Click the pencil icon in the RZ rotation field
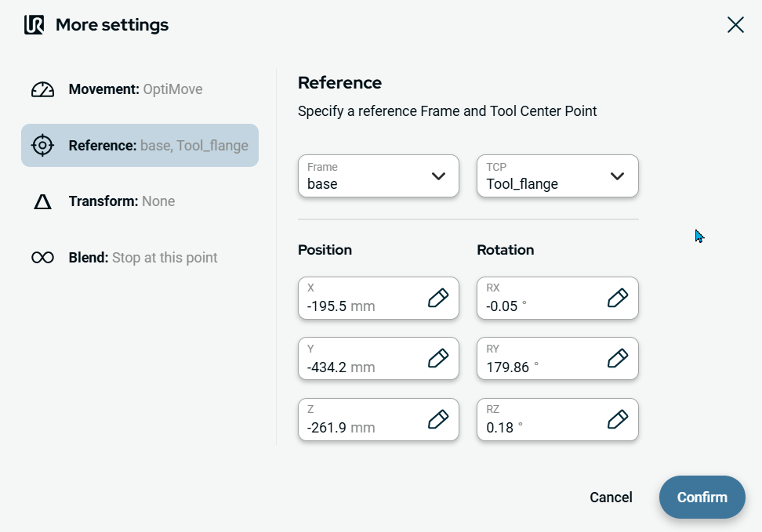762x532 pixels. 618,419
